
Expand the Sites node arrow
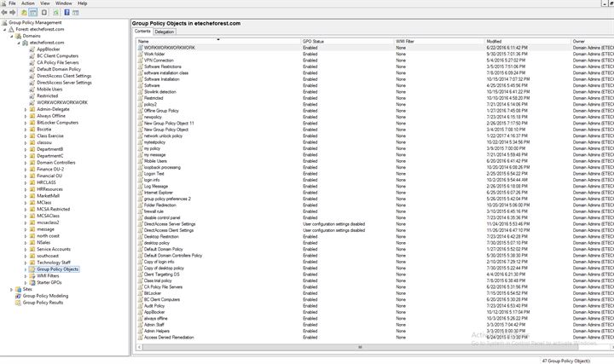pos(11,290)
